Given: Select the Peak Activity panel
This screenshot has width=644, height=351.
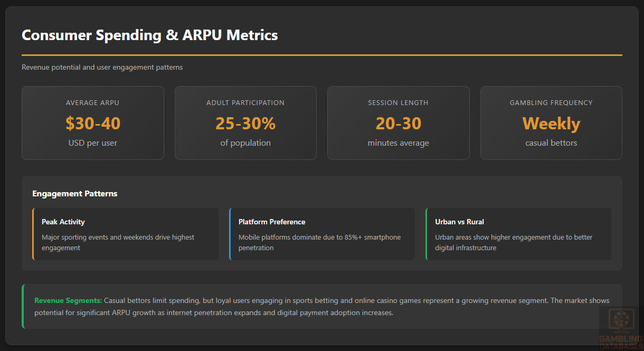Looking at the screenshot, I should [x=126, y=234].
